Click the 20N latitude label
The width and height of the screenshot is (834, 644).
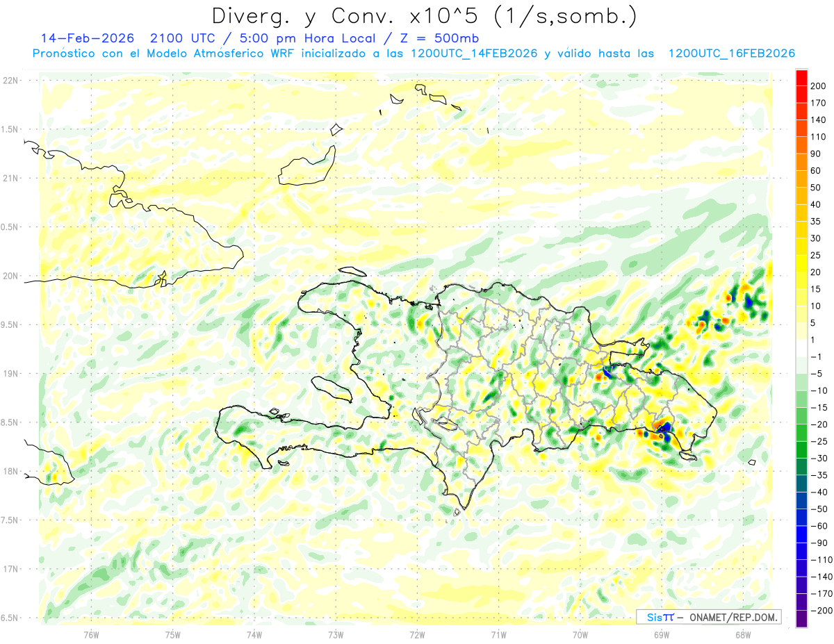click(x=10, y=276)
